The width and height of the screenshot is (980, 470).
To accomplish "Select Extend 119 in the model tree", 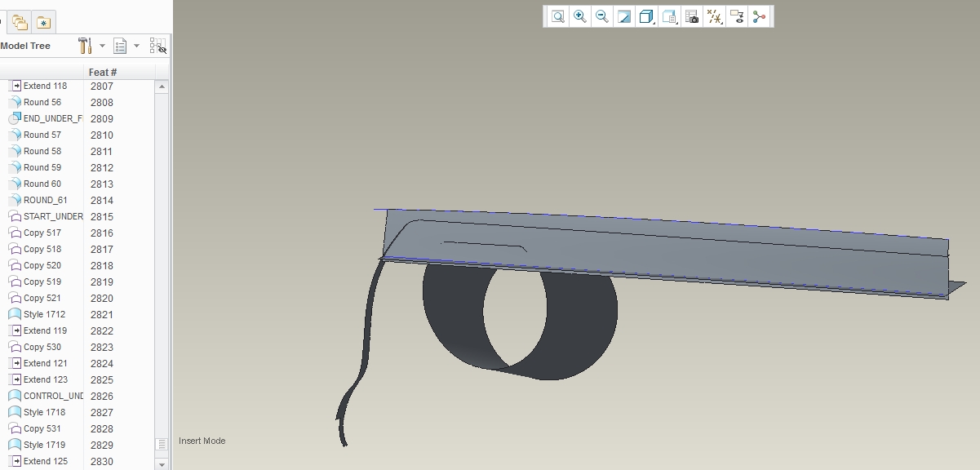I will point(45,330).
